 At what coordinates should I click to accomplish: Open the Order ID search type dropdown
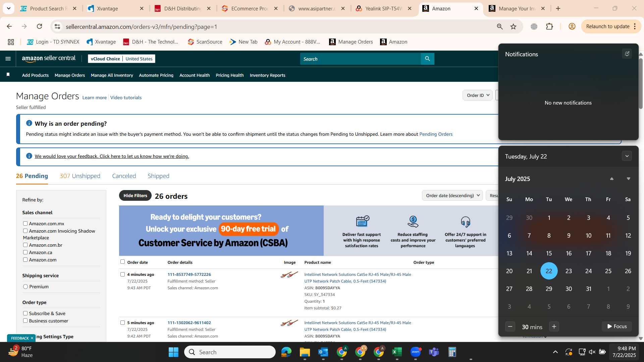pyautogui.click(x=478, y=95)
